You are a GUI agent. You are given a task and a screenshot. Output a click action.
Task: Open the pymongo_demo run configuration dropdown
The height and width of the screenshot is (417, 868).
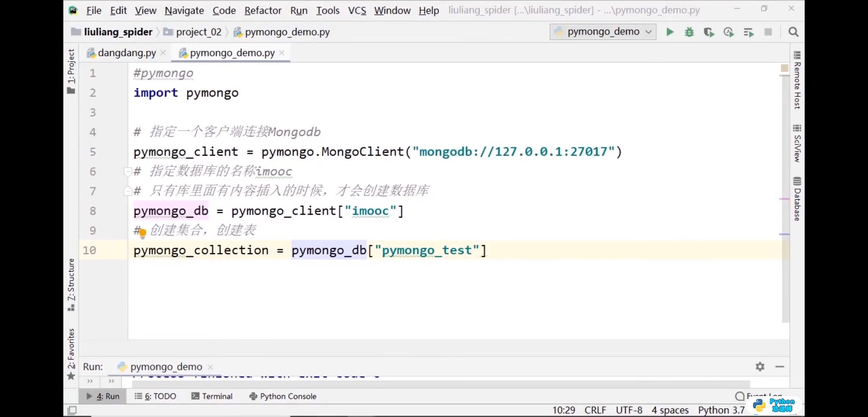tap(603, 32)
